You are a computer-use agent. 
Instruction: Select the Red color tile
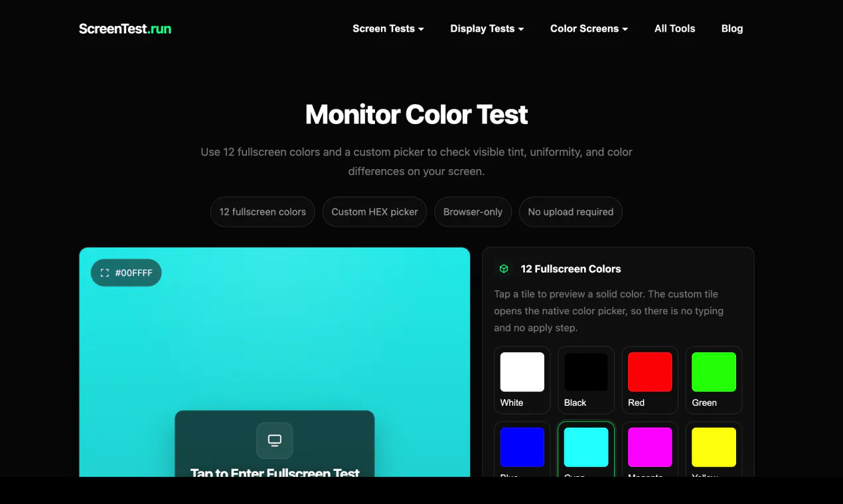pos(650,380)
